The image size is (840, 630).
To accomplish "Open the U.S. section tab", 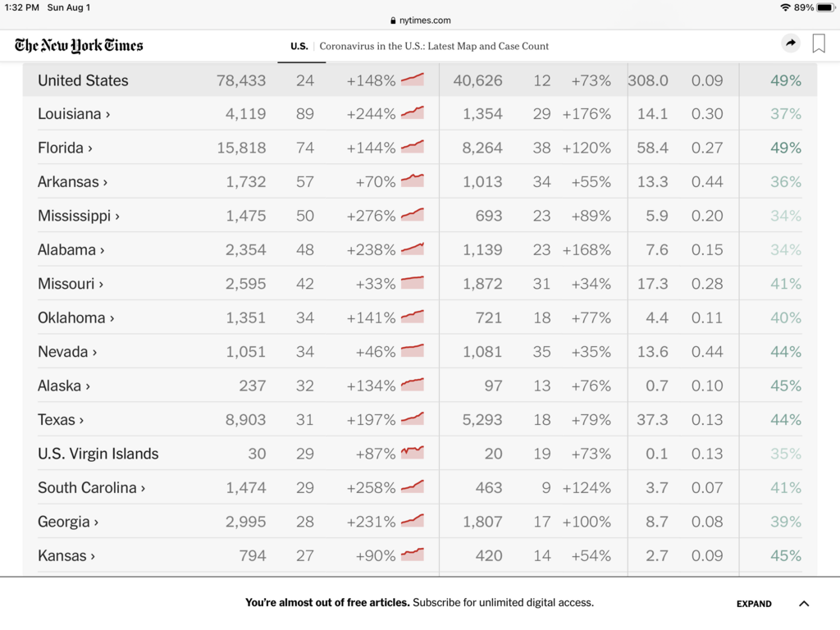I will 299,46.
